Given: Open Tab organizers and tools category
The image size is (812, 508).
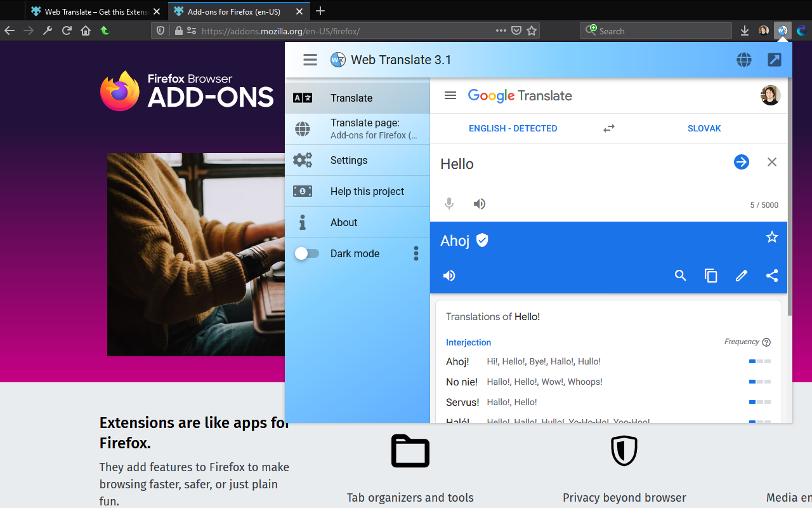Looking at the screenshot, I should [410, 498].
